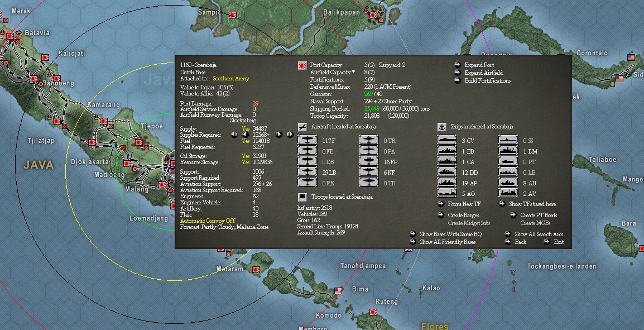Click Show All Friendly Bases

[x=447, y=242]
